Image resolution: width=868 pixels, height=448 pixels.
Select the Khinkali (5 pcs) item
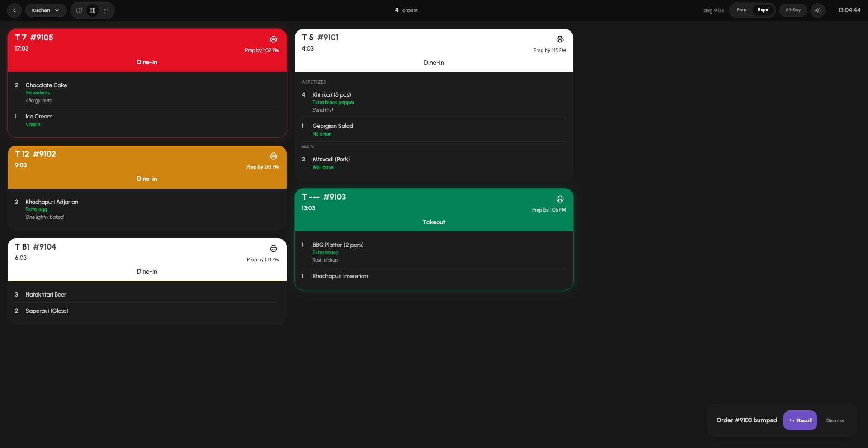click(x=434, y=102)
